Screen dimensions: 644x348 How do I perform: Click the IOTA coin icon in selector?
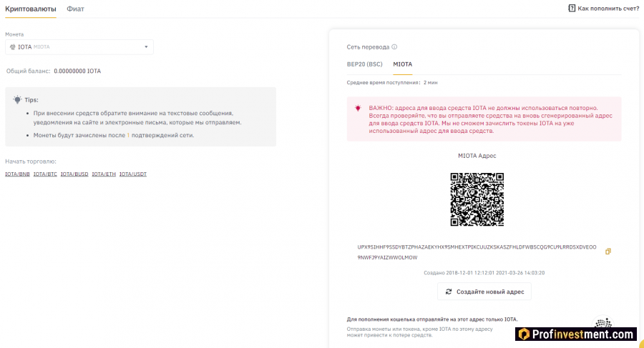click(12, 46)
